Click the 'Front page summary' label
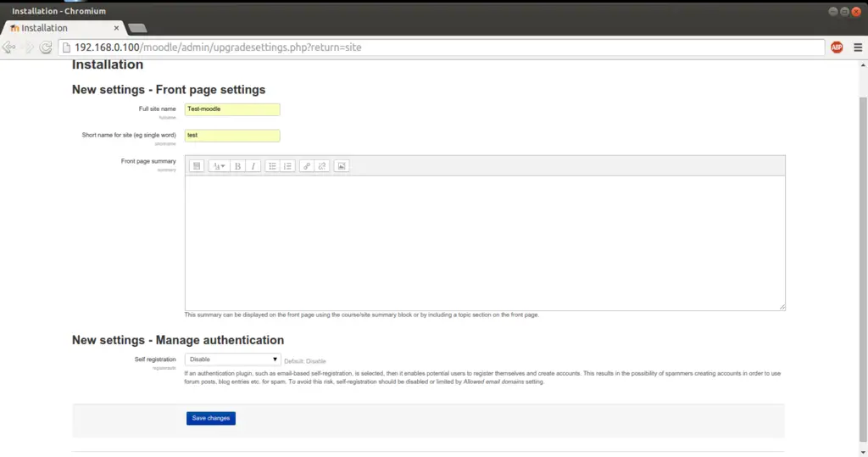Viewport: 868px width, 457px height. (x=148, y=161)
